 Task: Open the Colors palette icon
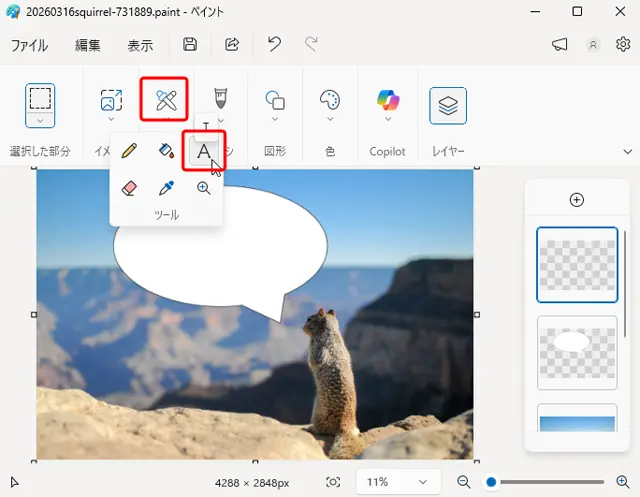pyautogui.click(x=330, y=100)
